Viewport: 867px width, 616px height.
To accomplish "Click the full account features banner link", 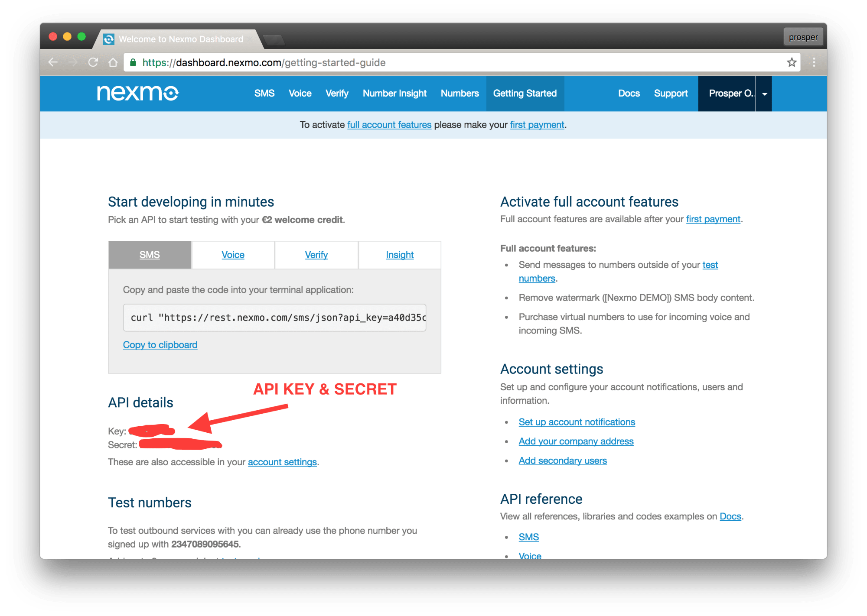I will [x=389, y=125].
